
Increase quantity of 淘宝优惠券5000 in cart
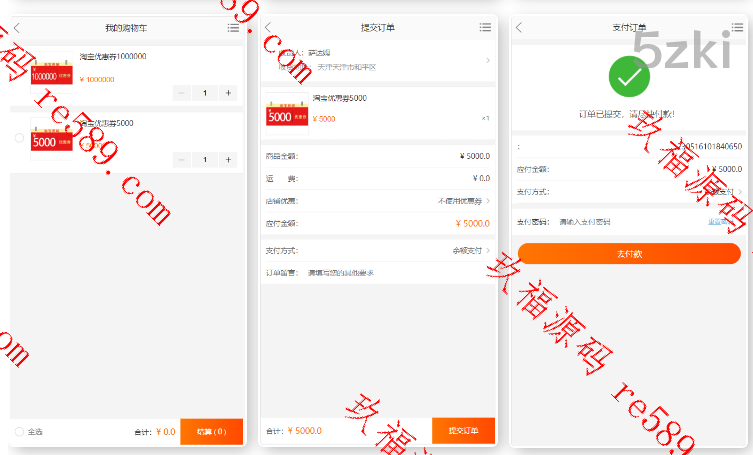229,159
